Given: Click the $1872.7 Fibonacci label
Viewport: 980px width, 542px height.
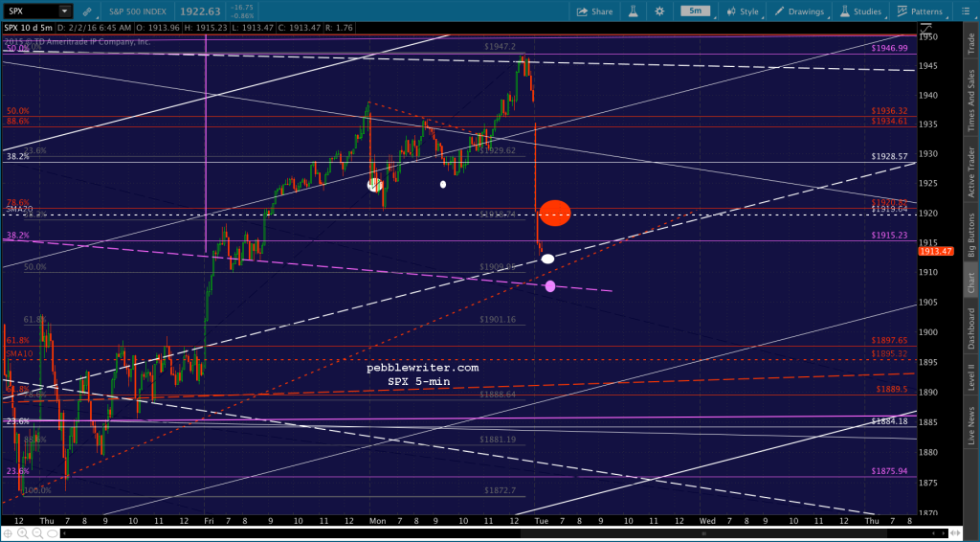Looking at the screenshot, I should [500, 490].
